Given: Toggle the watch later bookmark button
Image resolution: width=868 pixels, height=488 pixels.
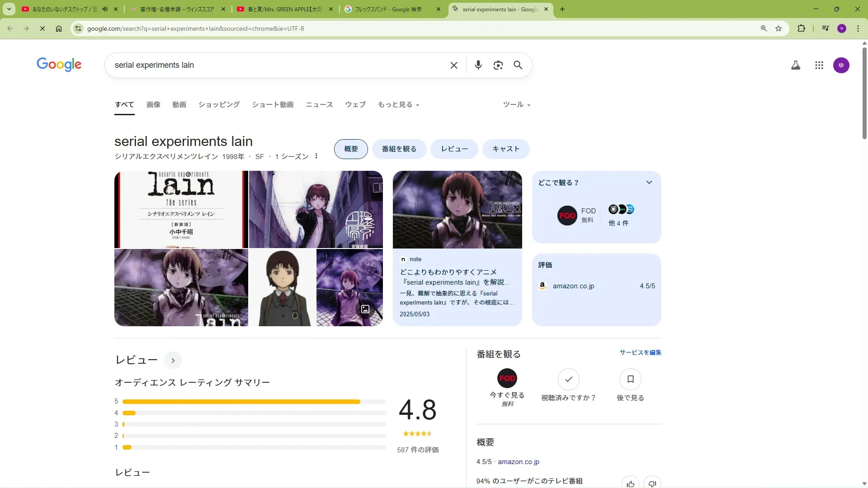Looking at the screenshot, I should [630, 379].
